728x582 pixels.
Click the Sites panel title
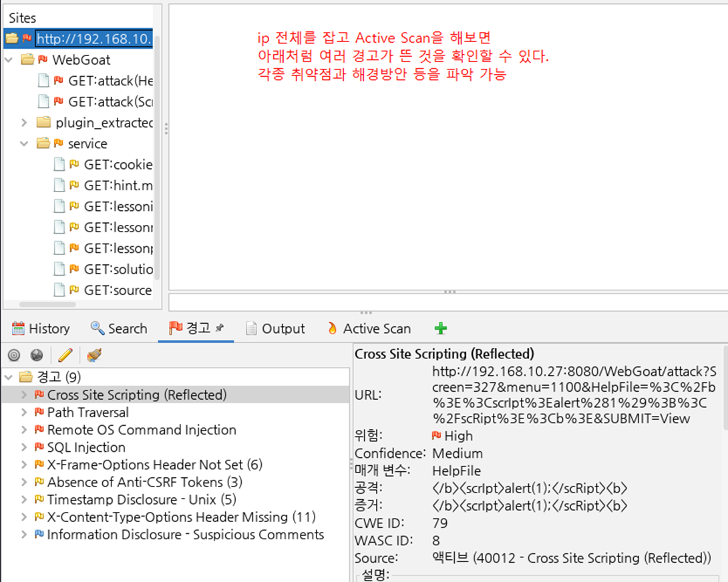[x=22, y=17]
